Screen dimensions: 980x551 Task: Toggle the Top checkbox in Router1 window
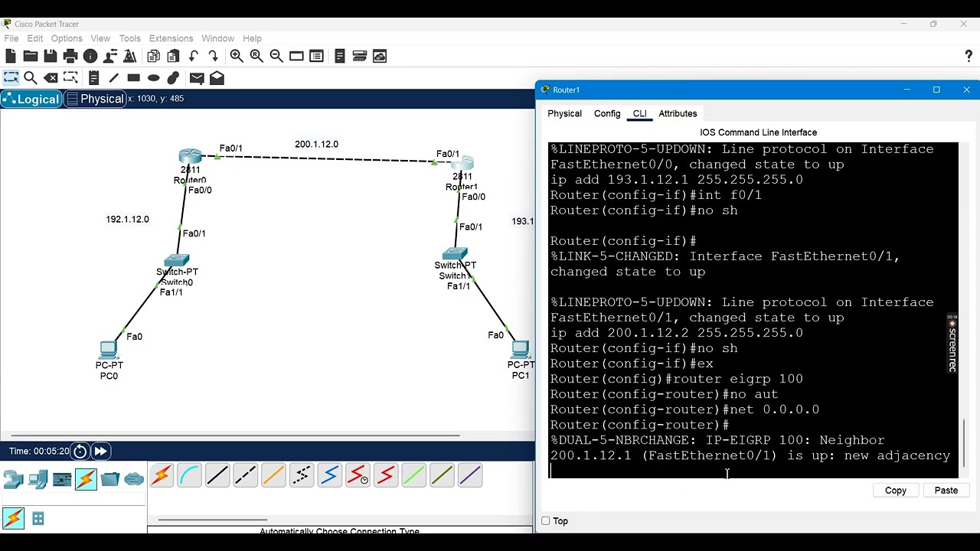546,521
